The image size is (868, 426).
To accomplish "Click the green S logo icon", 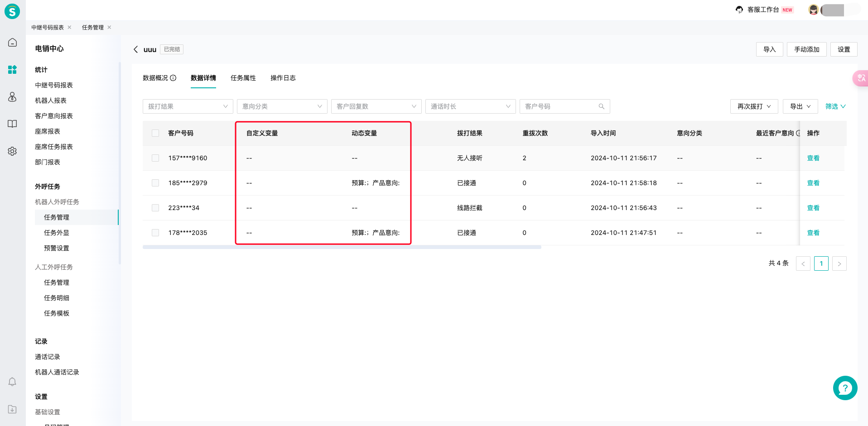I will click(x=12, y=11).
